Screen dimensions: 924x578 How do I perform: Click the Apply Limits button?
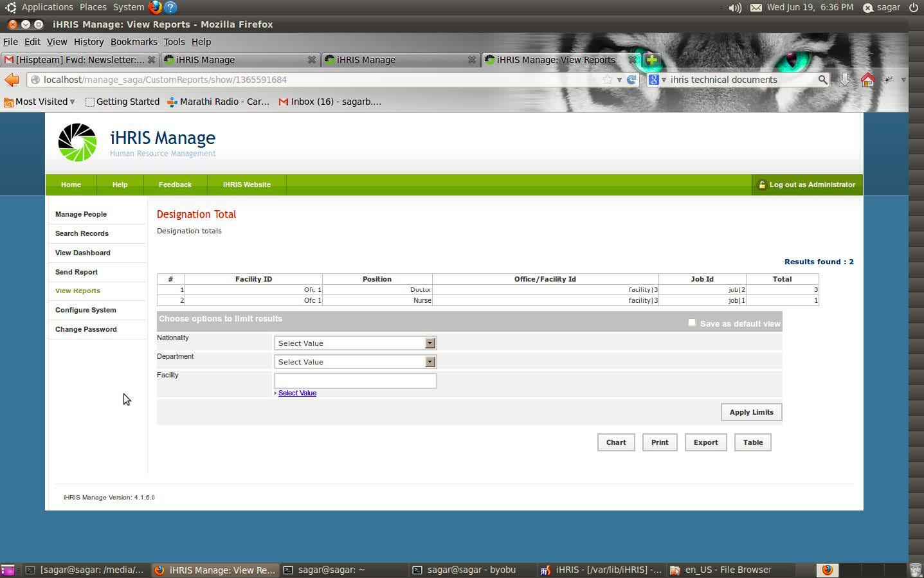751,412
